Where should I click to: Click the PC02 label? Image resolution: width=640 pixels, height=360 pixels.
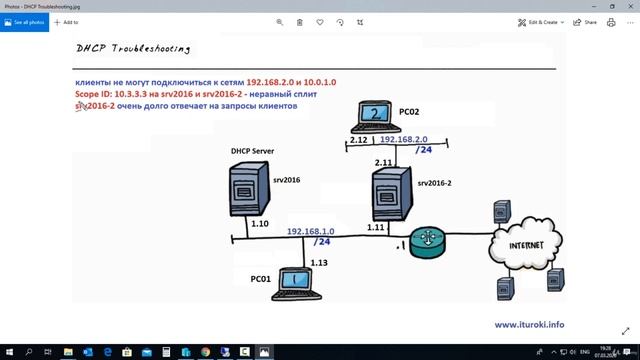point(409,112)
